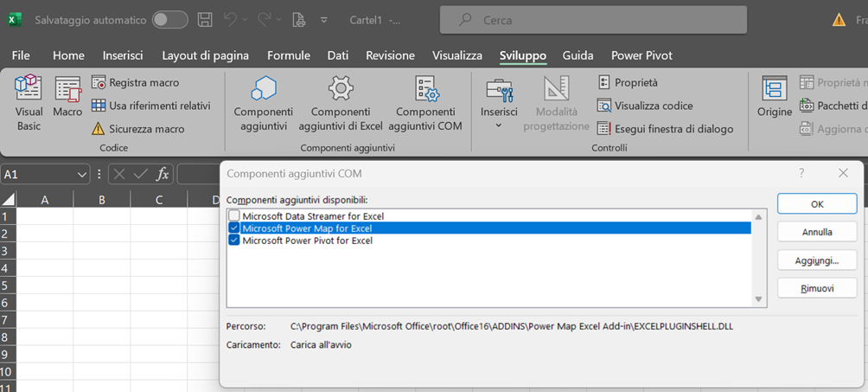The image size is (868, 392).
Task: Select column A header
Action: click(x=45, y=200)
